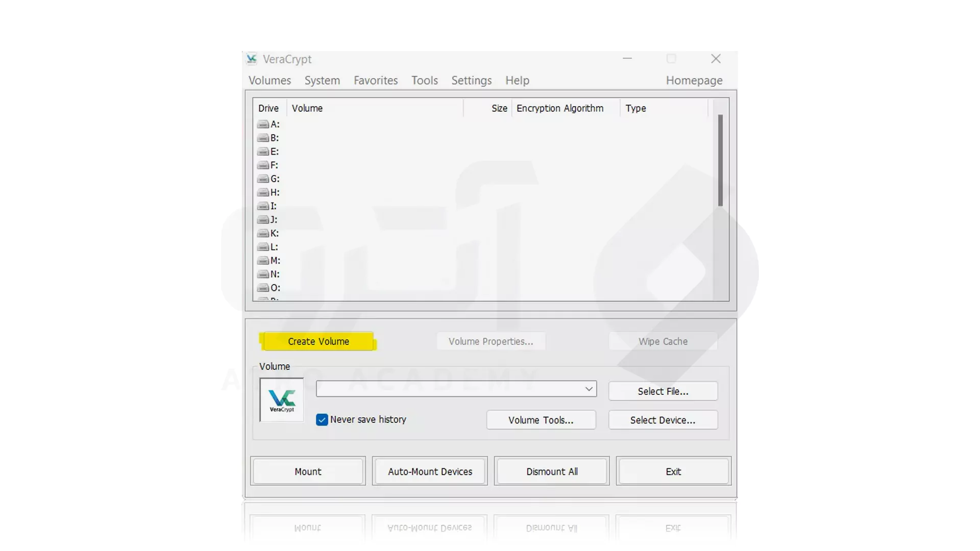Select drive O: icon in list

[263, 288]
